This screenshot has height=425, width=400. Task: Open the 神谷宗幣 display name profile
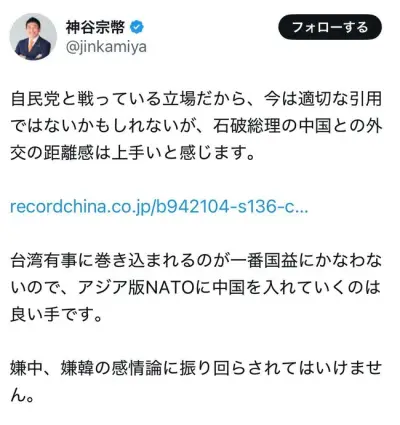click(95, 27)
